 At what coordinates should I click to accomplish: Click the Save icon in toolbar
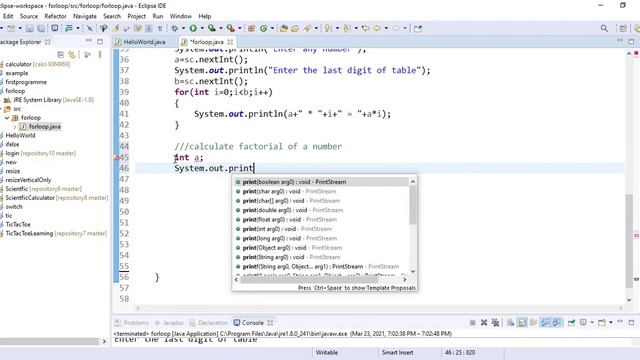point(30,28)
